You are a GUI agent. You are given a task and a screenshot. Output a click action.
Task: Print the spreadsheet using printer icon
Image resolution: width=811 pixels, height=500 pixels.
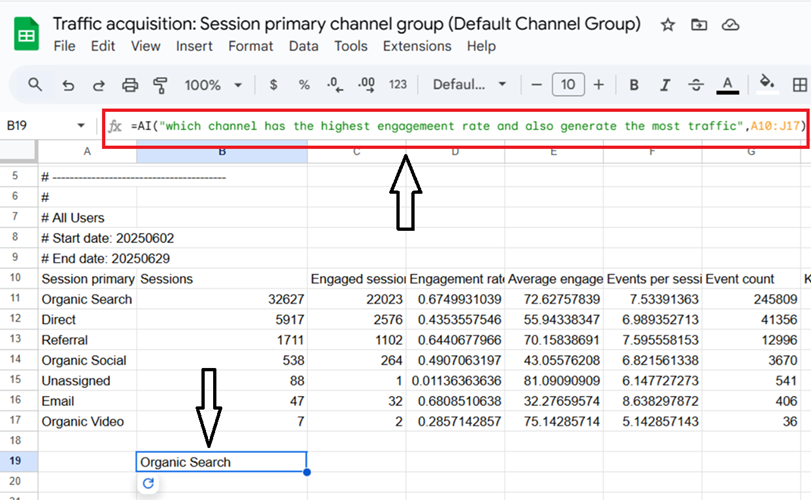click(x=129, y=85)
